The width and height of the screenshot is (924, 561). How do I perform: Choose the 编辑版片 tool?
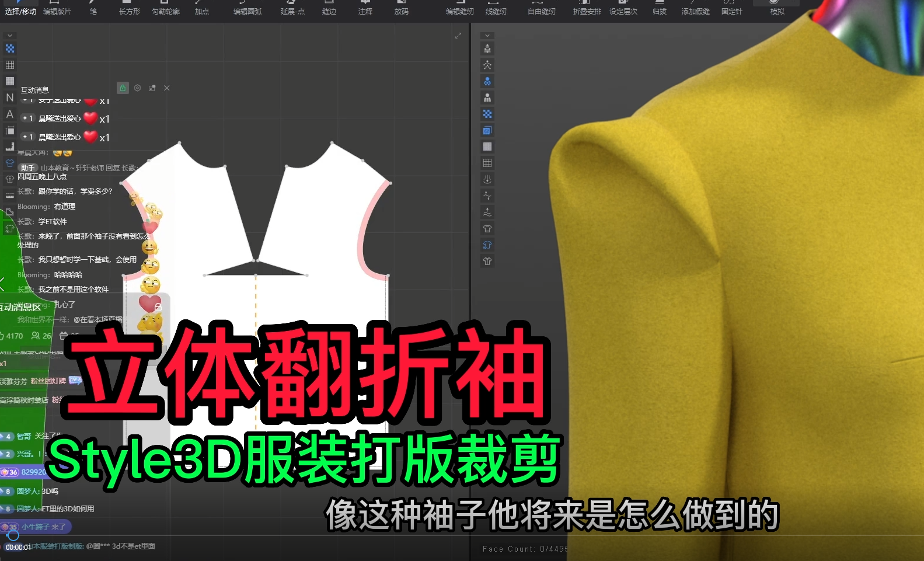(x=57, y=8)
